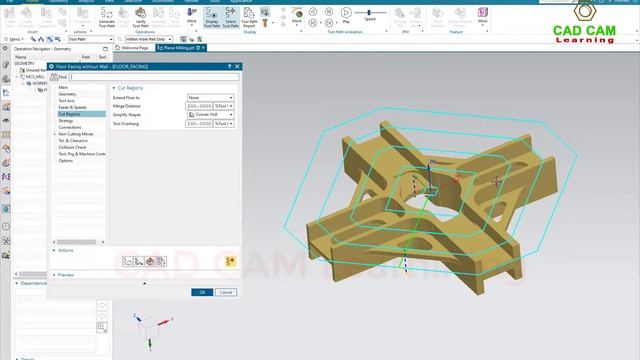This screenshot has height=360, width=640.
Task: Open More dropdown in Display group
Action: tap(297, 16)
